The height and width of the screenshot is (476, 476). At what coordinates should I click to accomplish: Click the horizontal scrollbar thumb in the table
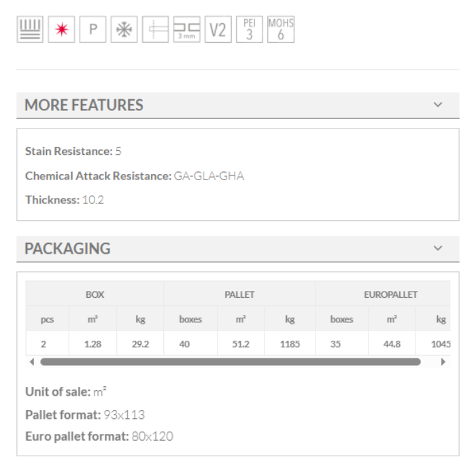click(230, 362)
